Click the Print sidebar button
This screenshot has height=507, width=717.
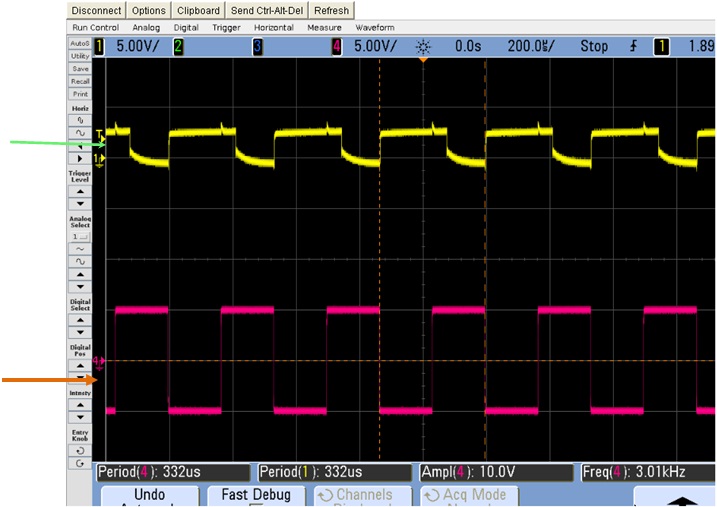(80, 94)
